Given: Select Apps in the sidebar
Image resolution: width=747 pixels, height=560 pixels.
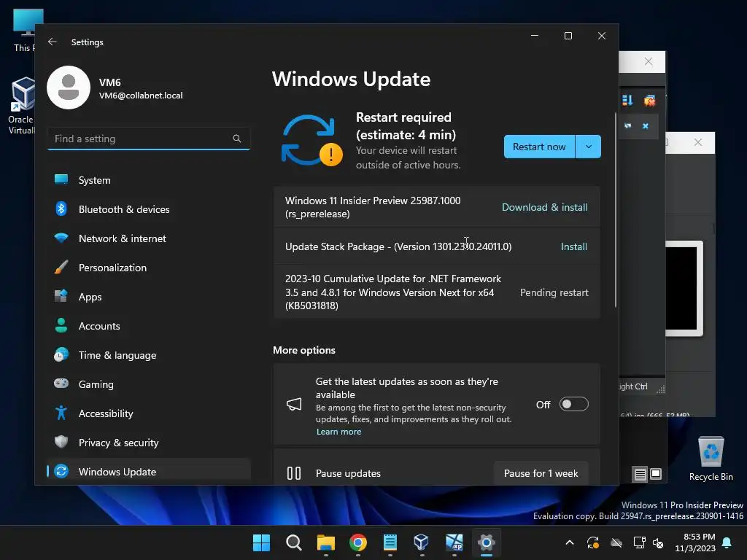Looking at the screenshot, I should click(x=148, y=297).
